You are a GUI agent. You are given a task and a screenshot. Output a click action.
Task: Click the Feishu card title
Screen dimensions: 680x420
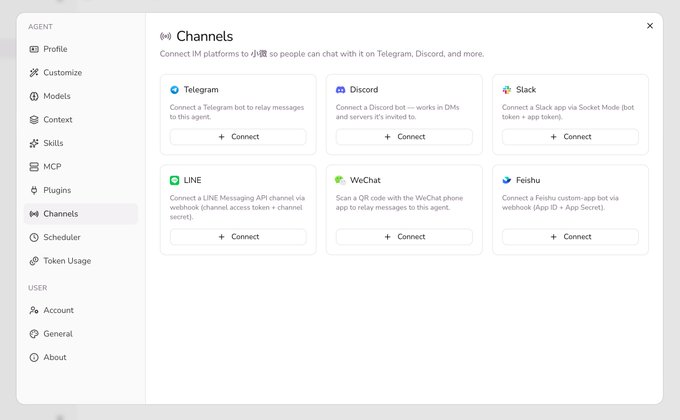[x=528, y=180]
